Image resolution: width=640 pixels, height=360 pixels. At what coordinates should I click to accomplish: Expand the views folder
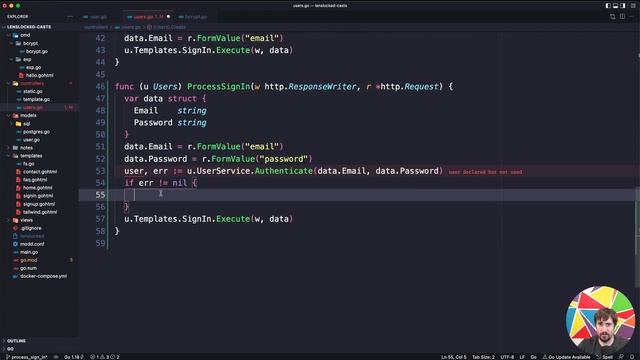pyautogui.click(x=26, y=220)
